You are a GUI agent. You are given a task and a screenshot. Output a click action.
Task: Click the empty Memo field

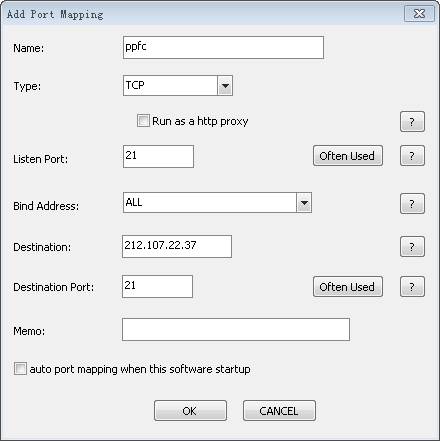point(236,330)
